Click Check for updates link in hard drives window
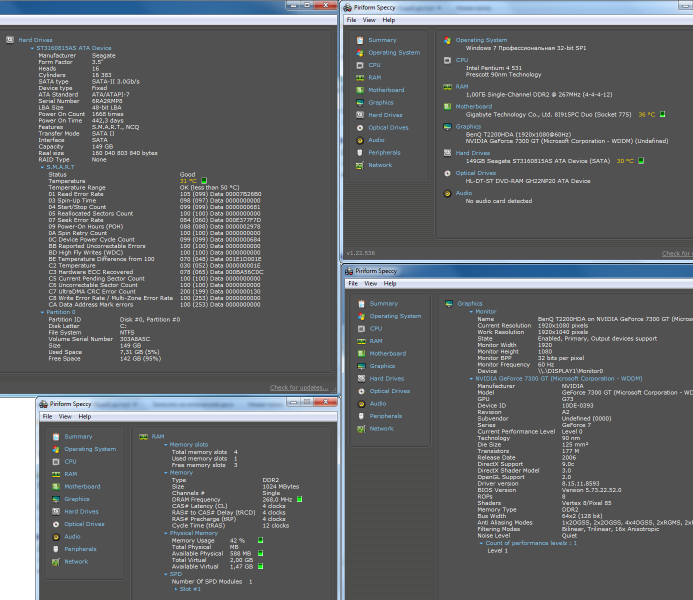693x600 pixels. point(299,387)
